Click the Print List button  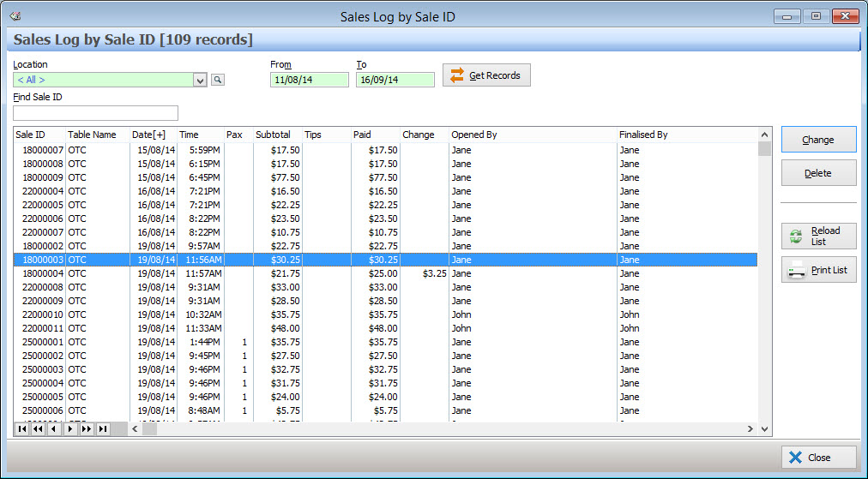point(818,270)
